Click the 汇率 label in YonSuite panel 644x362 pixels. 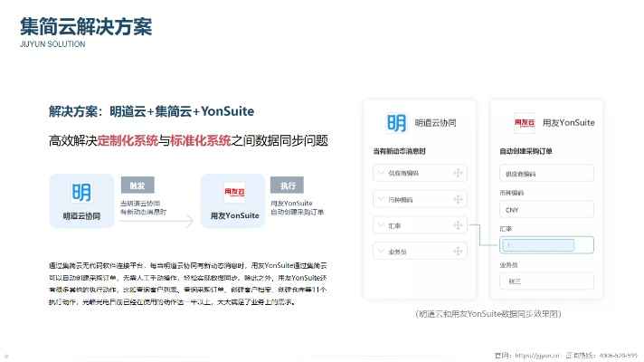(506, 229)
